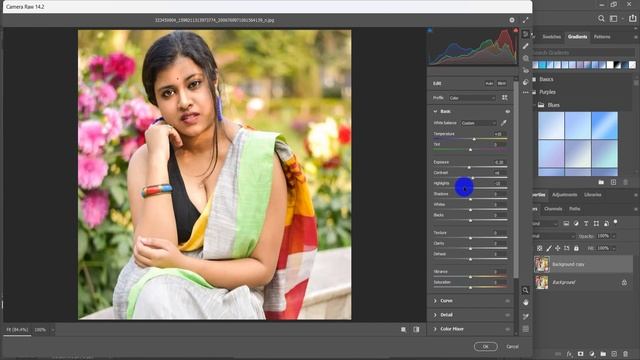This screenshot has width=640, height=360.
Task: Select the Zoom tool in Camera Raw
Action: (526, 290)
